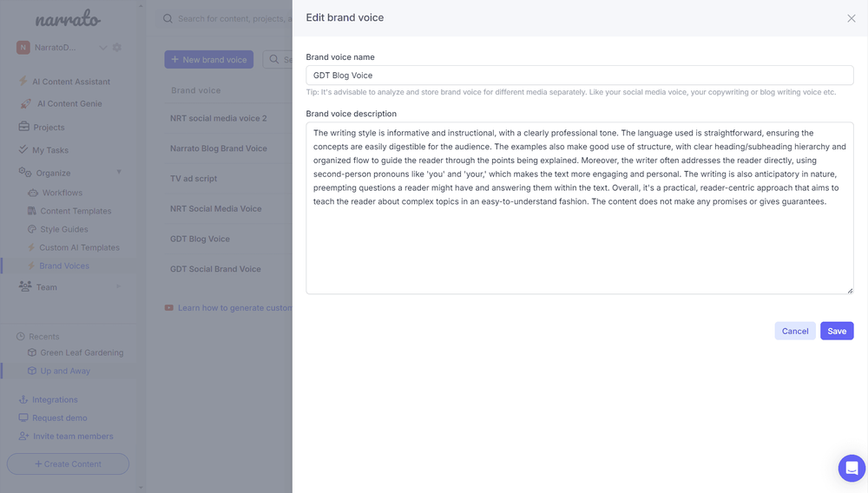The image size is (868, 493).
Task: Click the Projects briefcase icon
Action: [23, 127]
